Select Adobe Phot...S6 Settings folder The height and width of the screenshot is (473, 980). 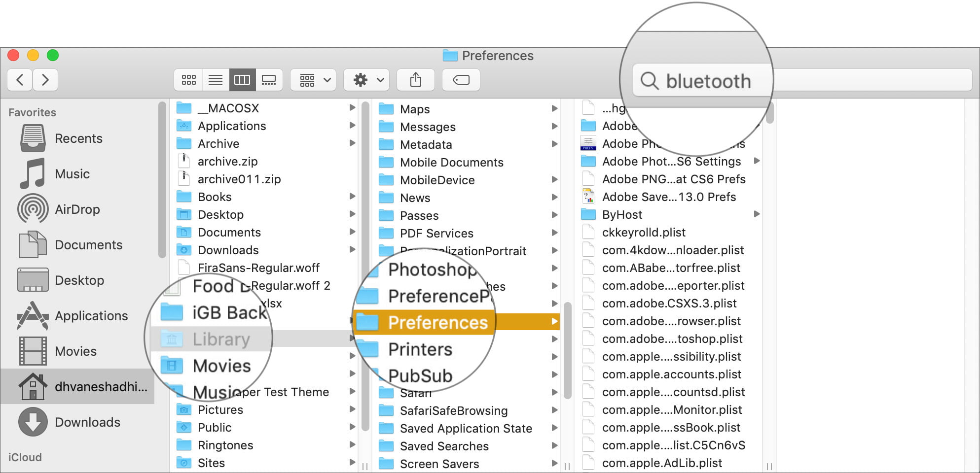point(671,161)
